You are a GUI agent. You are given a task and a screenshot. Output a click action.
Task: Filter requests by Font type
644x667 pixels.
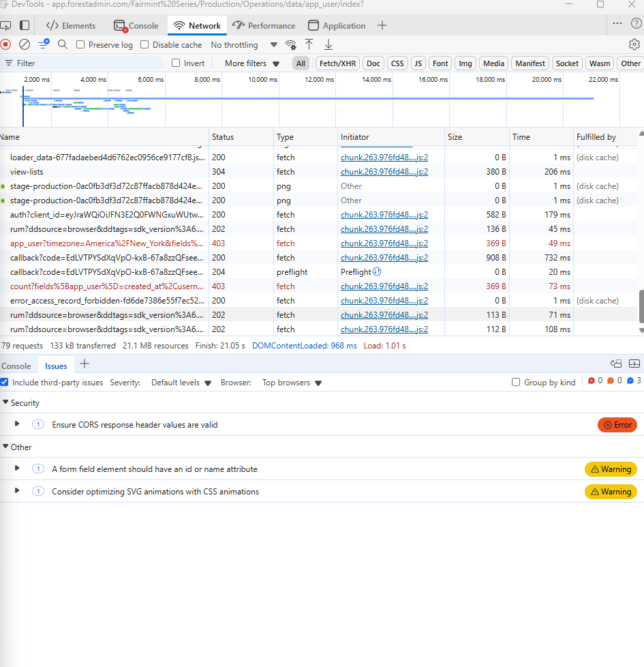[x=440, y=63]
